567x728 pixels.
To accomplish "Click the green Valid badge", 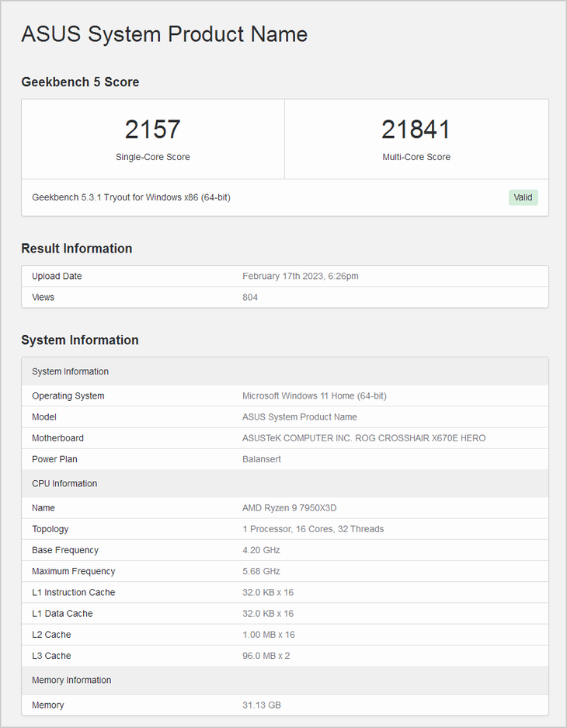I will (x=523, y=197).
